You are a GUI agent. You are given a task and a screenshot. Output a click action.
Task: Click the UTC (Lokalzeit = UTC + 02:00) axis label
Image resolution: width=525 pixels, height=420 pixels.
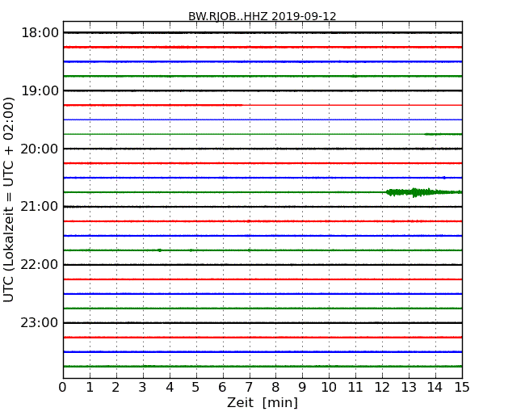pyautogui.click(x=9, y=200)
